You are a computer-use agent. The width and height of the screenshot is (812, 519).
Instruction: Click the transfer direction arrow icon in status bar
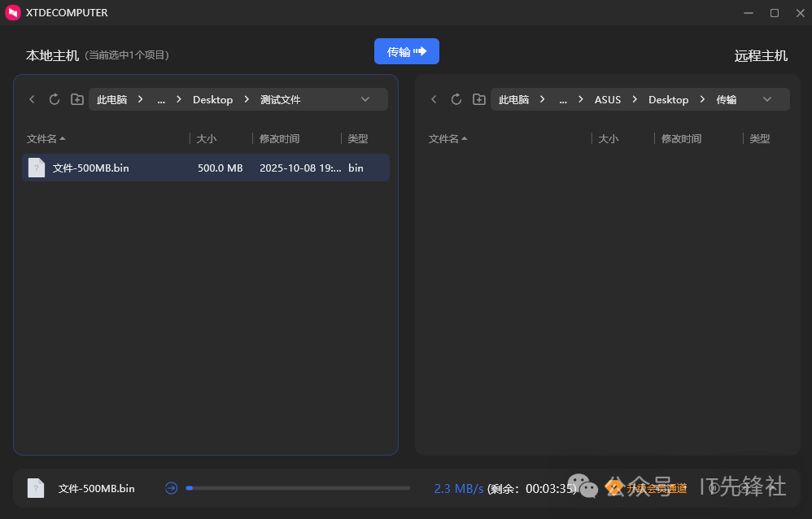(x=171, y=488)
